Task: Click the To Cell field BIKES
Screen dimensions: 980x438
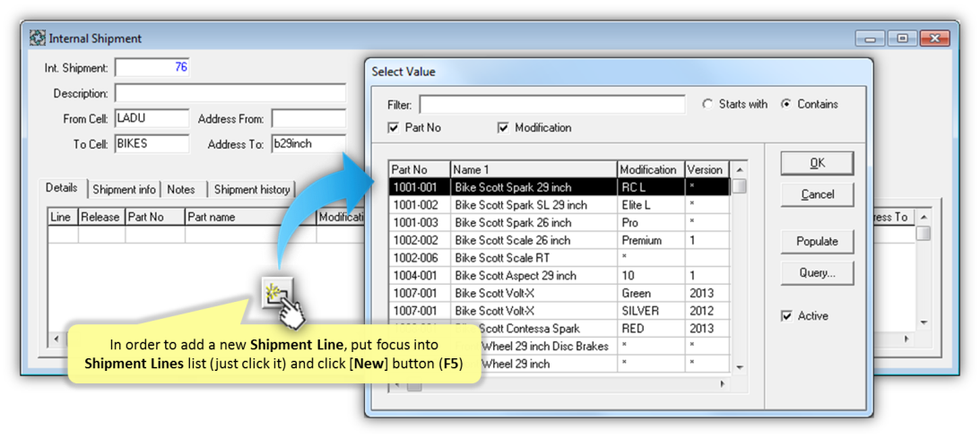Action: (152, 144)
